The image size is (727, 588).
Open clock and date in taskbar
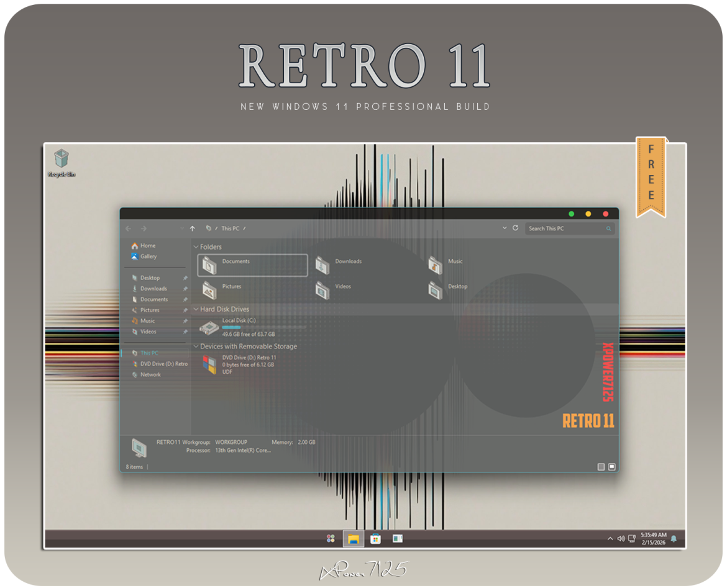tap(653, 538)
